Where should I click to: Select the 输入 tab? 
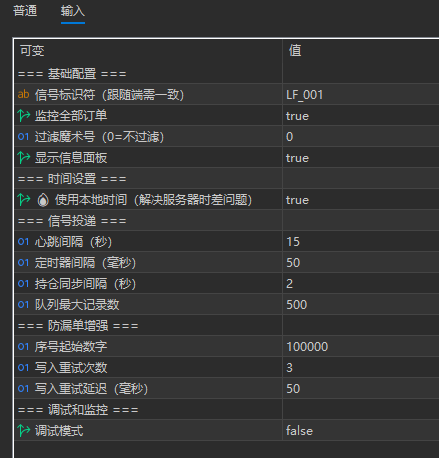pyautogui.click(x=73, y=11)
